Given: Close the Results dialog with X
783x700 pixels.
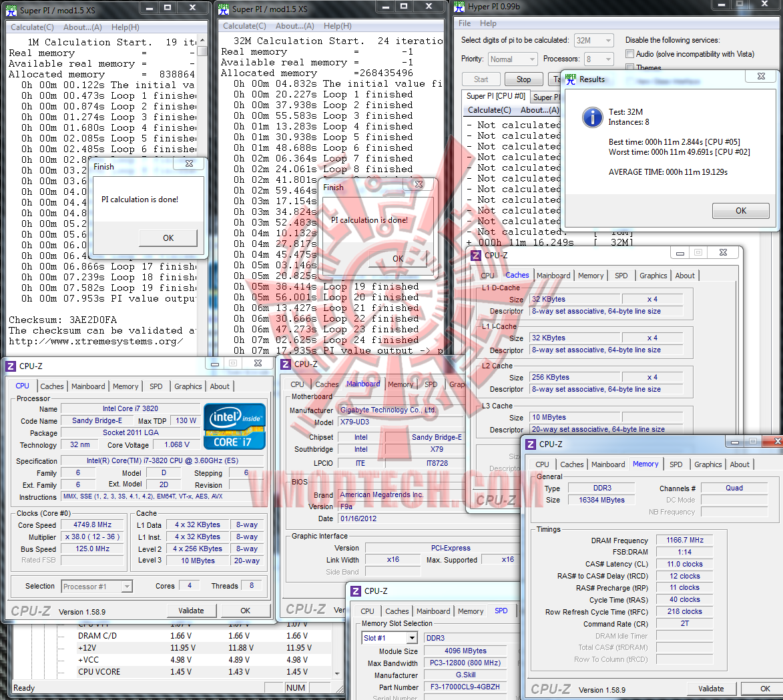Looking at the screenshot, I should pyautogui.click(x=761, y=76).
